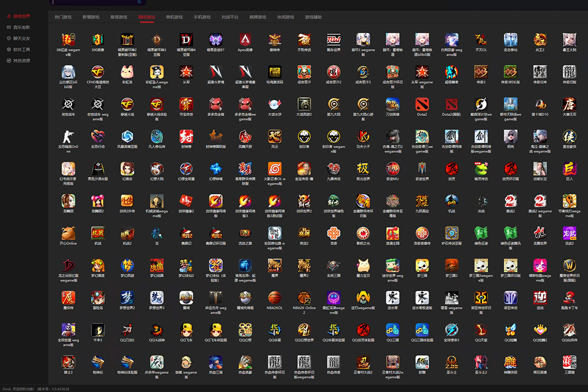Open the 刀剑英雄 game icon
Screen dimensions: 588x392
(x=393, y=104)
